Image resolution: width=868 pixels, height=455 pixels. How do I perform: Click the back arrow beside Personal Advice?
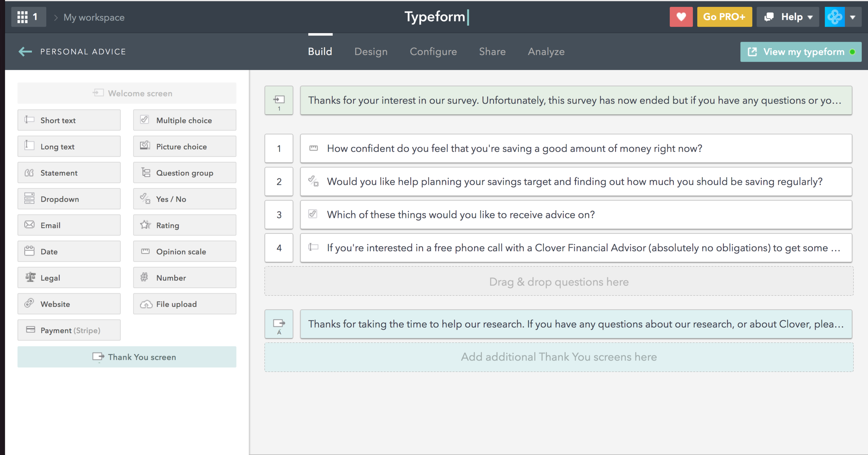pyautogui.click(x=25, y=52)
